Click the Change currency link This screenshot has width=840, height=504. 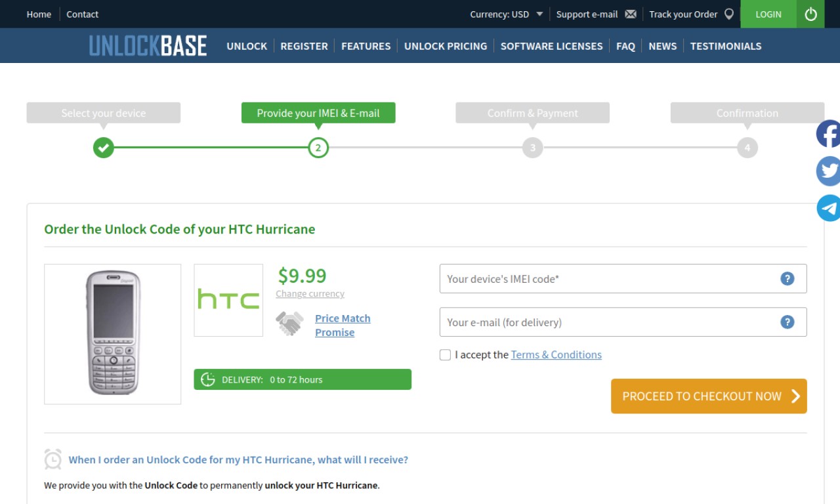click(x=310, y=294)
